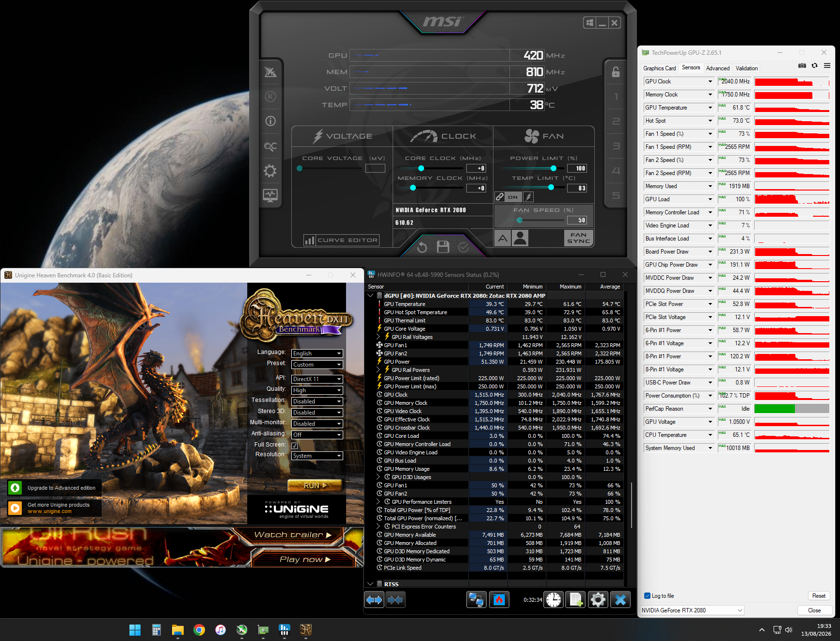
Task: Click RUN button in Heaven Benchmark
Action: [x=315, y=485]
